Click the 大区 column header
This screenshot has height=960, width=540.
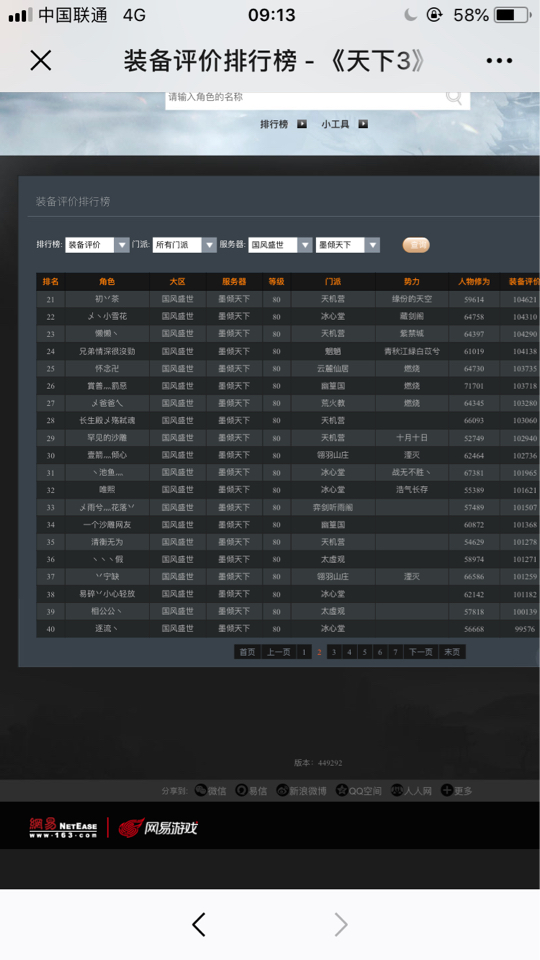[178, 282]
